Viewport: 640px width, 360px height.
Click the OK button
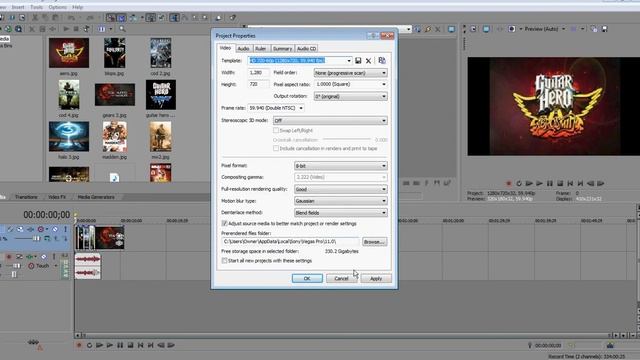click(307, 279)
